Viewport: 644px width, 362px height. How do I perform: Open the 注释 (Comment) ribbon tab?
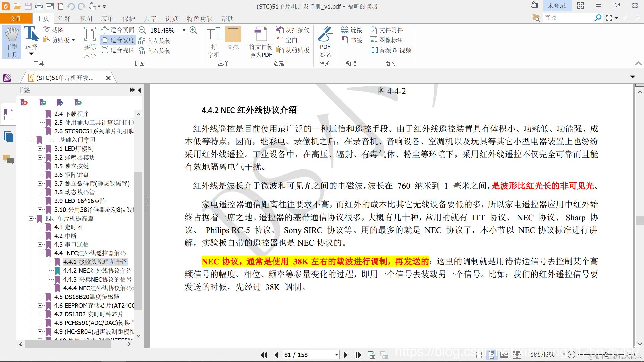pos(64,19)
